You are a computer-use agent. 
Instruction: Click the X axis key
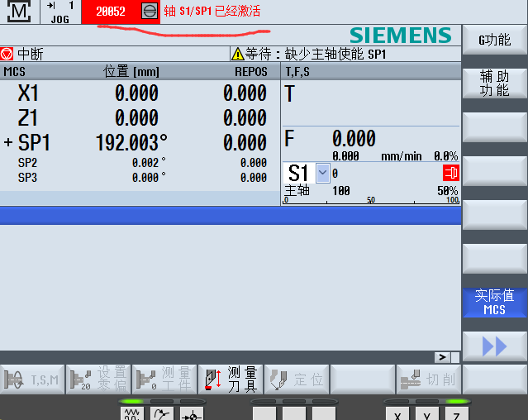coord(397,414)
